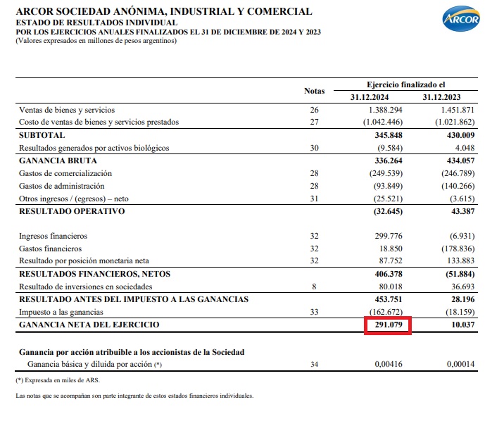
Task: Click the value 36.693
Action: coord(462,287)
